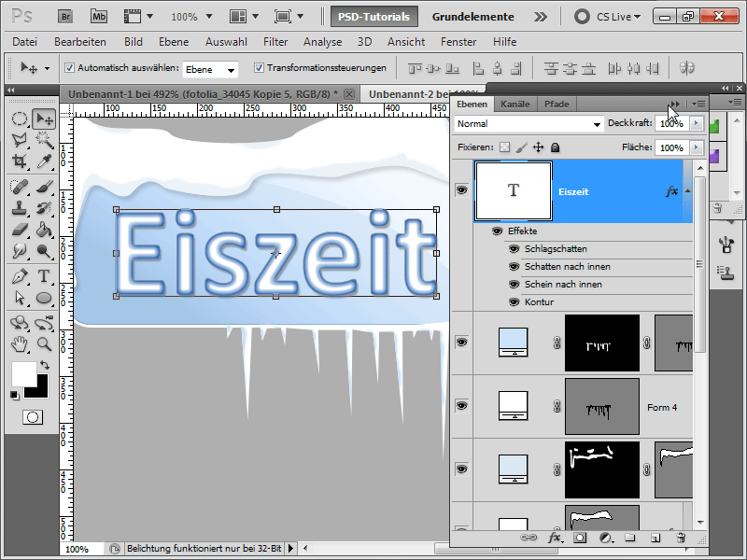Launch Mini Bridge

tap(99, 17)
